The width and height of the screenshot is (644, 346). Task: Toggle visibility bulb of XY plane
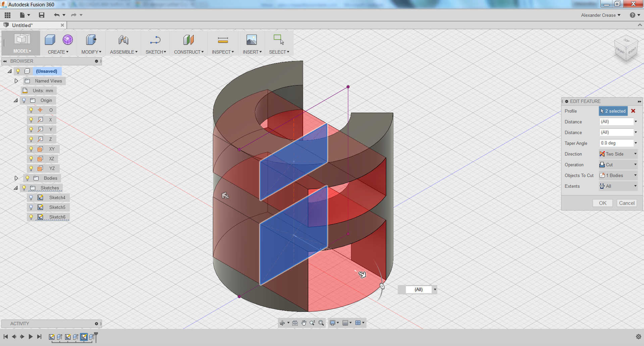click(31, 149)
